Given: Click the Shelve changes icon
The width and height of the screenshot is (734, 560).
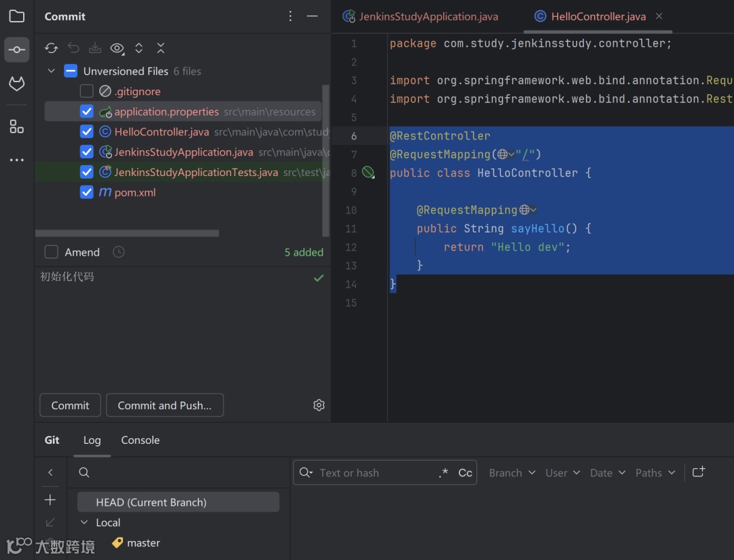Looking at the screenshot, I should click(x=95, y=48).
